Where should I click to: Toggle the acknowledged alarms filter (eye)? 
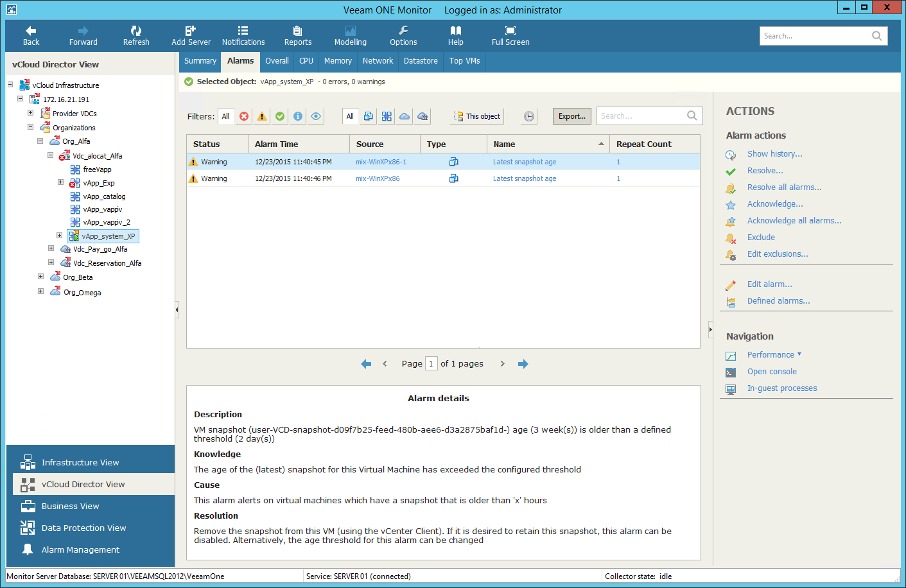pos(316,116)
